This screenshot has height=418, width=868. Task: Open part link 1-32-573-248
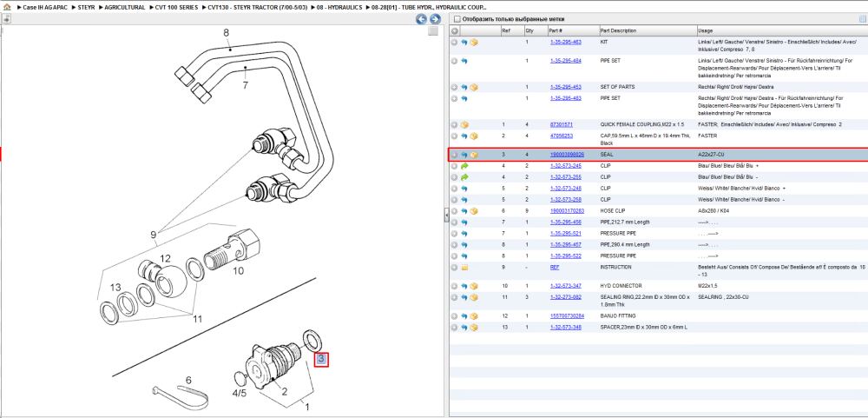point(565,189)
